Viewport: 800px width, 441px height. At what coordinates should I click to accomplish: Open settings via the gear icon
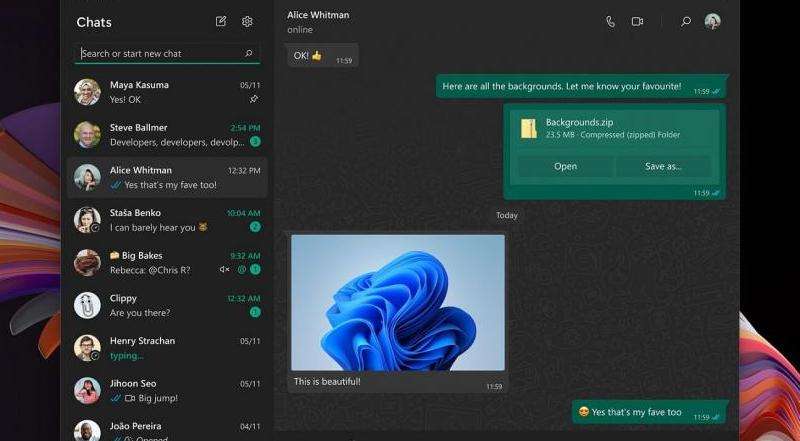(x=247, y=21)
